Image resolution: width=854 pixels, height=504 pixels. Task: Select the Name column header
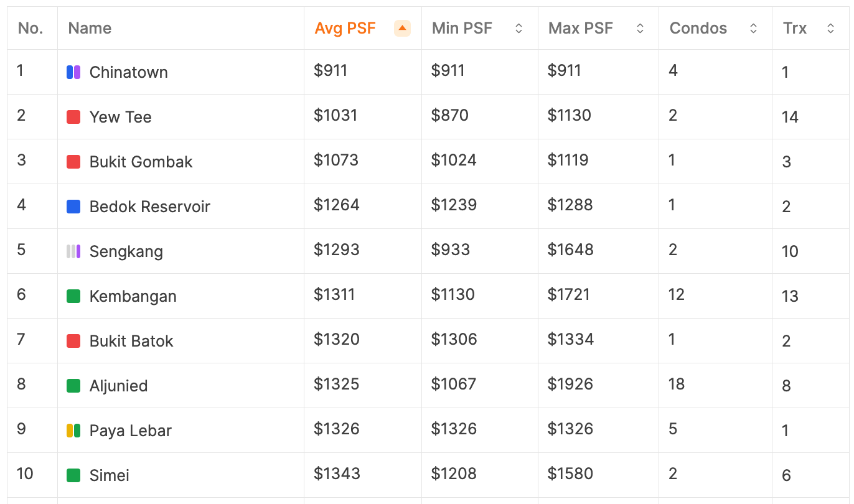coord(90,28)
